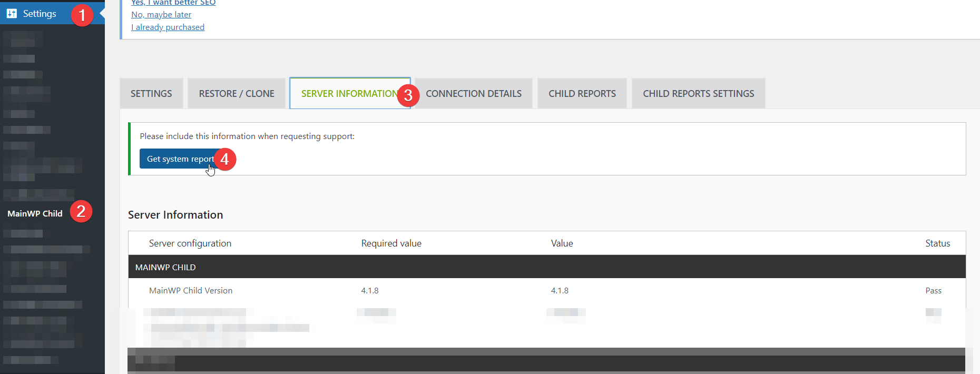Click the 'Server Information' heading
980x374 pixels.
point(175,214)
